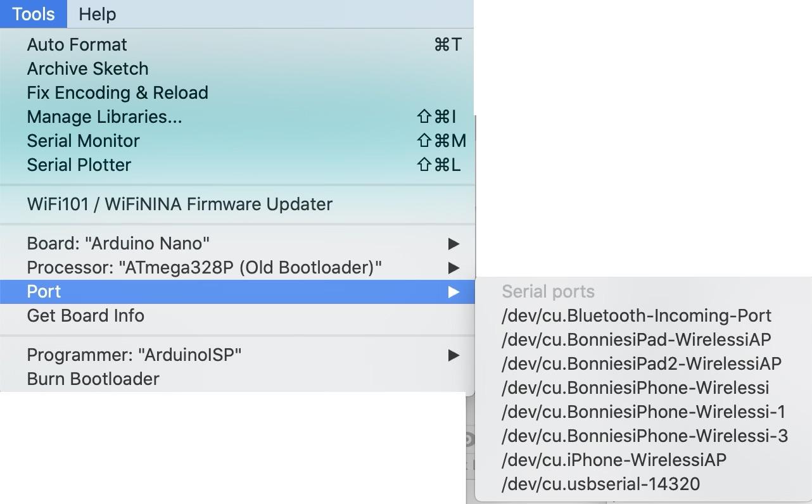Select the /dev/cu.Bluetooth-Incoming-Port serial port
The width and height of the screenshot is (812, 504).
pos(636,315)
